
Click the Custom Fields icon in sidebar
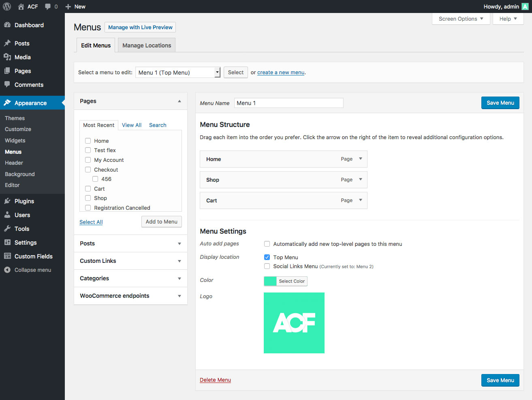(7, 256)
